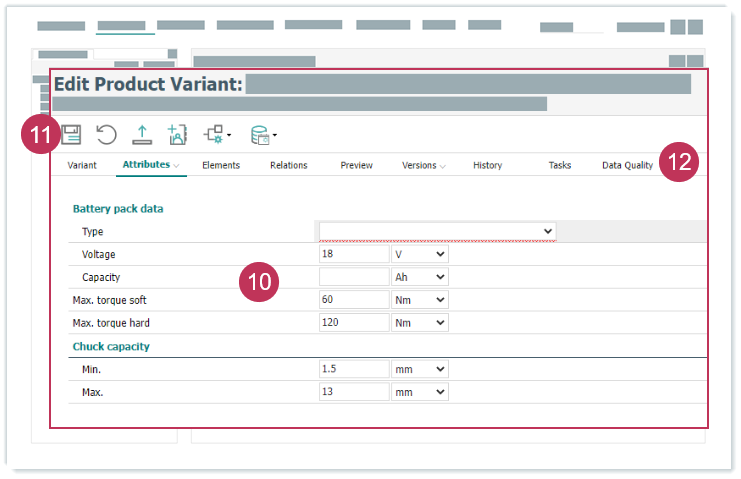Open the Data Quality tab
Viewport: 741px width, 479px height.
tap(627, 165)
